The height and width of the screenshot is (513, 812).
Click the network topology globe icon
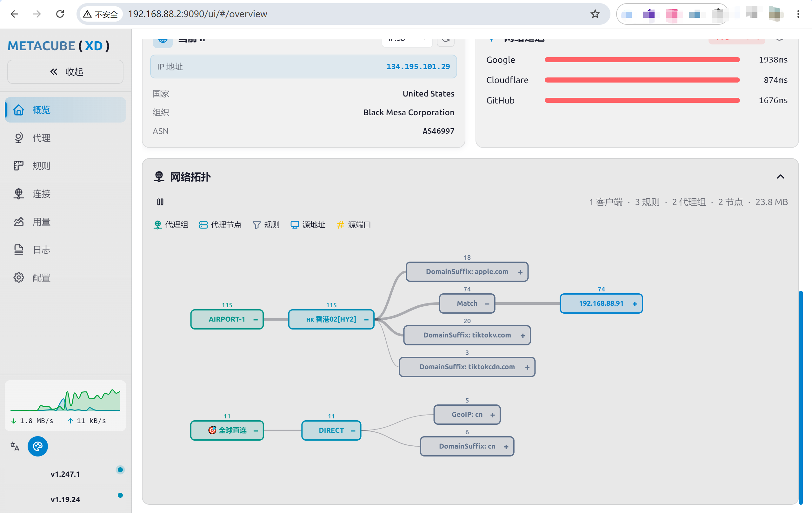(x=159, y=177)
